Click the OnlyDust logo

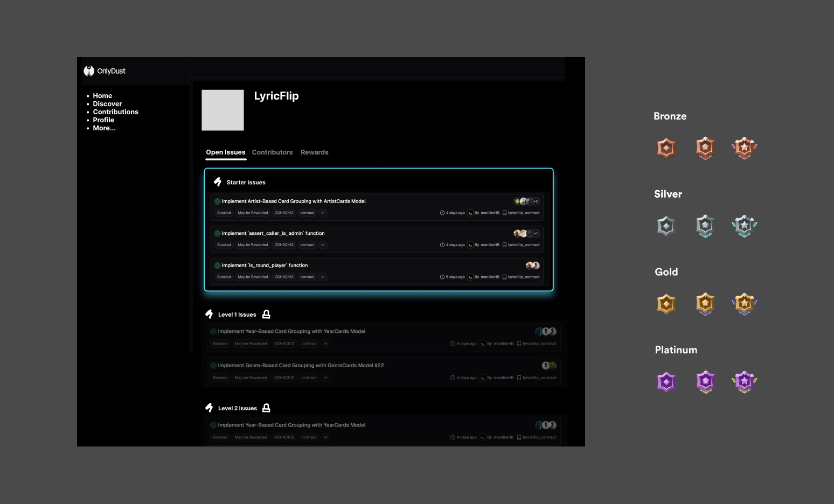[105, 71]
